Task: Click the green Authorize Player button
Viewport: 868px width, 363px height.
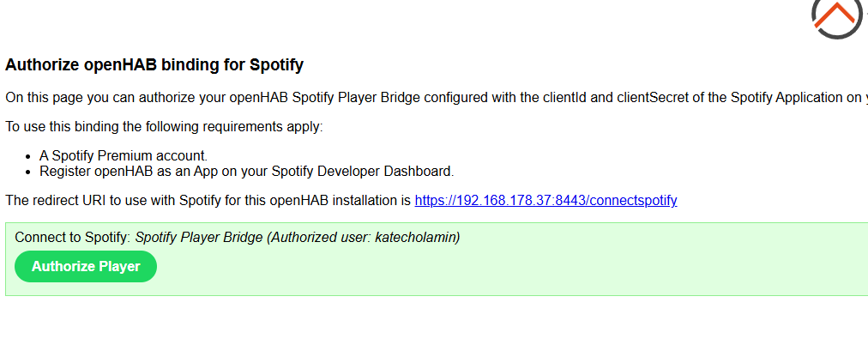Action: [x=86, y=267]
